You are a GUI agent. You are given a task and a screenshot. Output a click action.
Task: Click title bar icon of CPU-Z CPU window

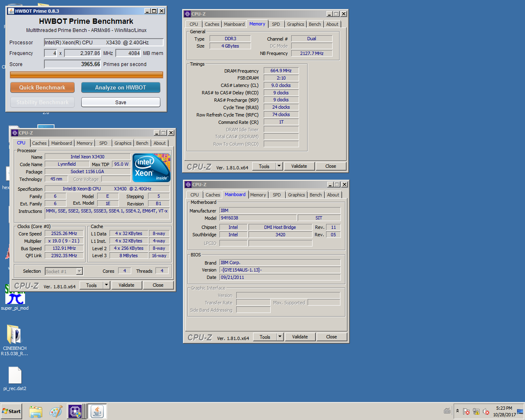[15, 133]
